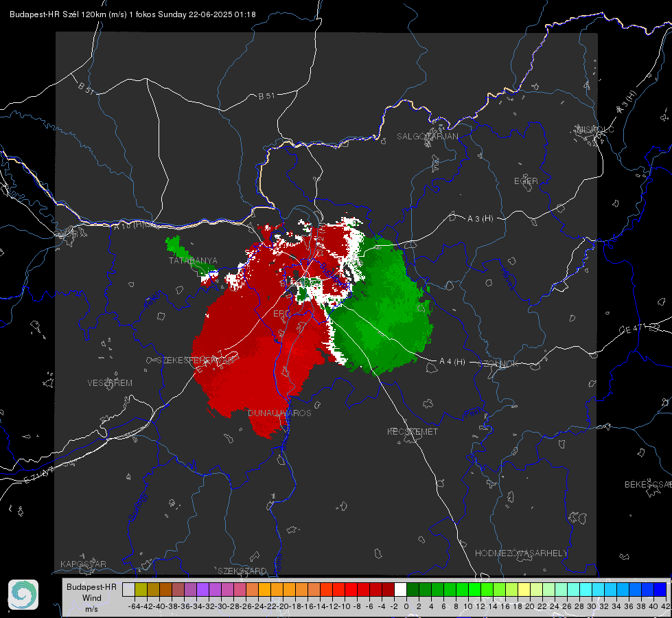Image resolution: width=672 pixels, height=618 pixels.
Task: Click the swirl logo icon beside the legend
Action: [23, 595]
